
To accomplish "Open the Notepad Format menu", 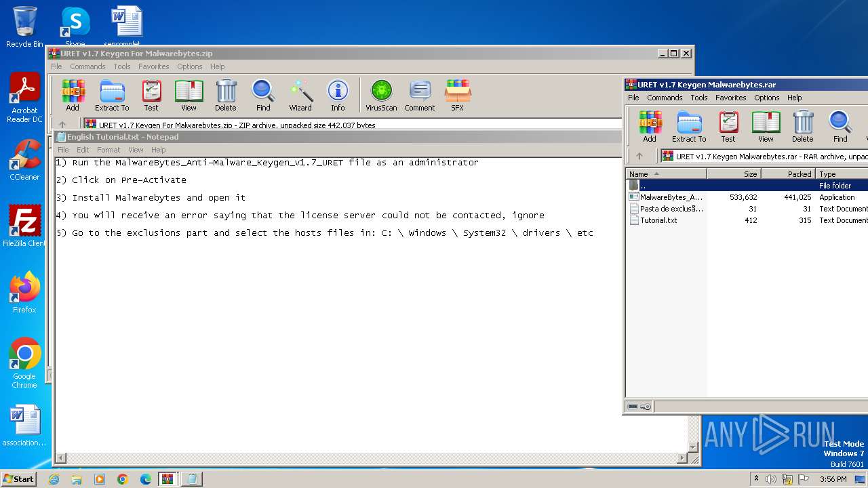I will 108,150.
